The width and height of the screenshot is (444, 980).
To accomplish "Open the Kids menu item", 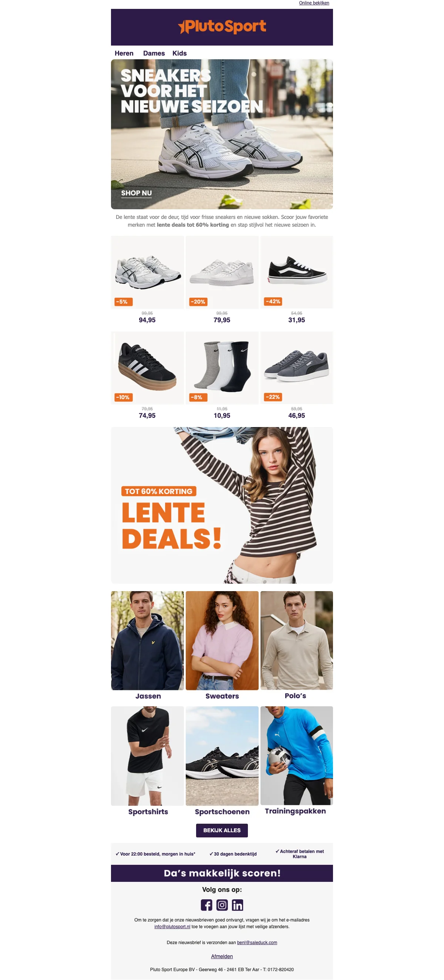I will pos(179,53).
